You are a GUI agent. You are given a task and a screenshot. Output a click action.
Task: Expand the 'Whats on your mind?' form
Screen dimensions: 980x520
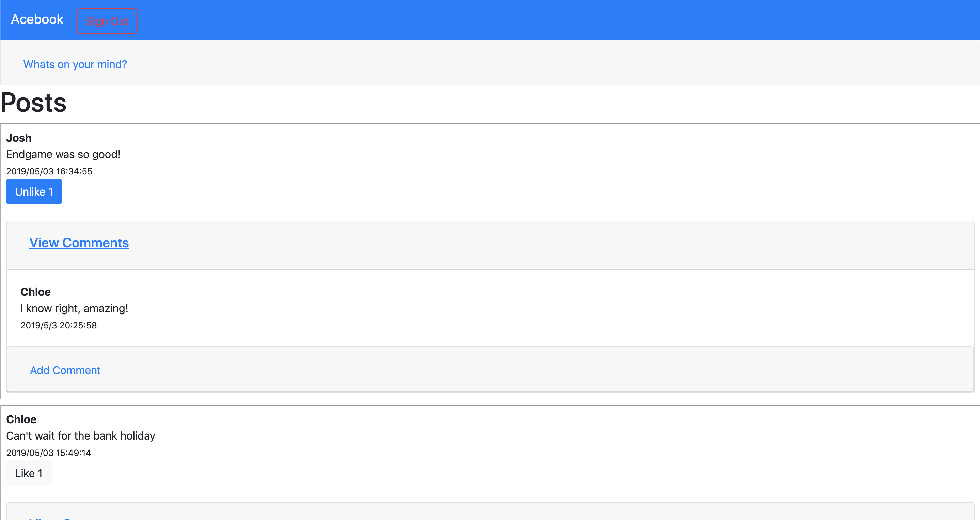pyautogui.click(x=75, y=64)
